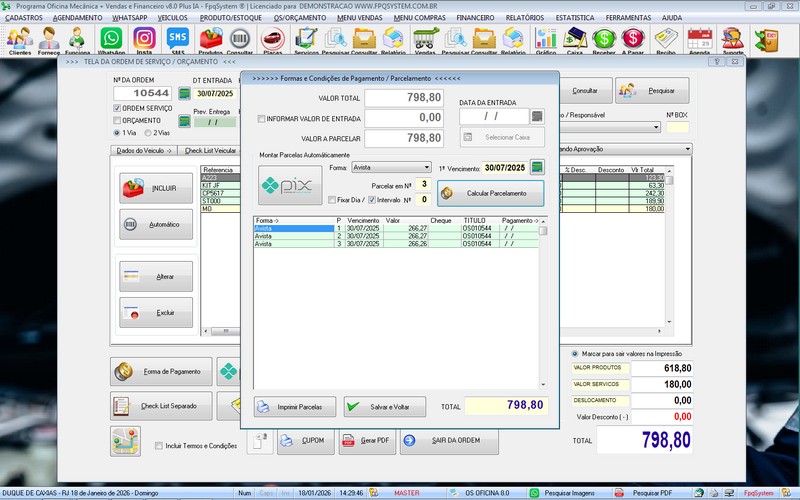Viewport: 800px width, 500px height.
Task: Open the Clientes toolbar icon
Action: pyautogui.click(x=19, y=38)
